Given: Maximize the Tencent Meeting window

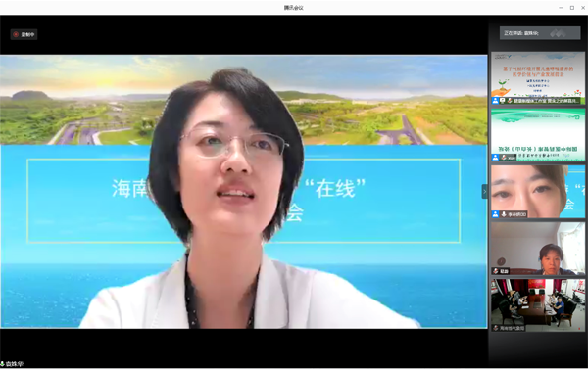Looking at the screenshot, I should point(572,8).
